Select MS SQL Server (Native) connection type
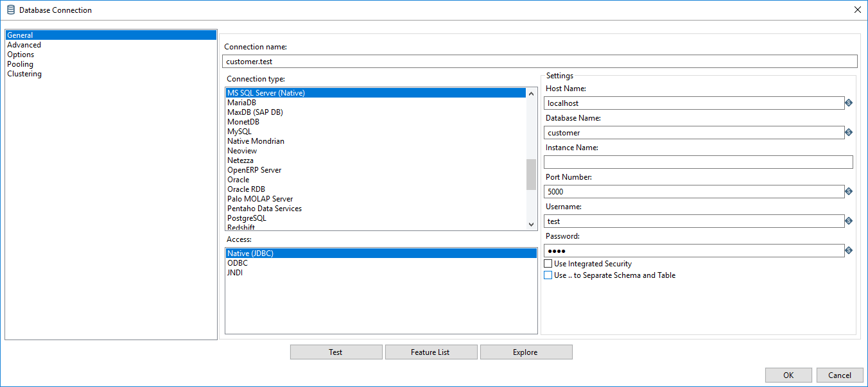The image size is (868, 387). click(x=376, y=93)
